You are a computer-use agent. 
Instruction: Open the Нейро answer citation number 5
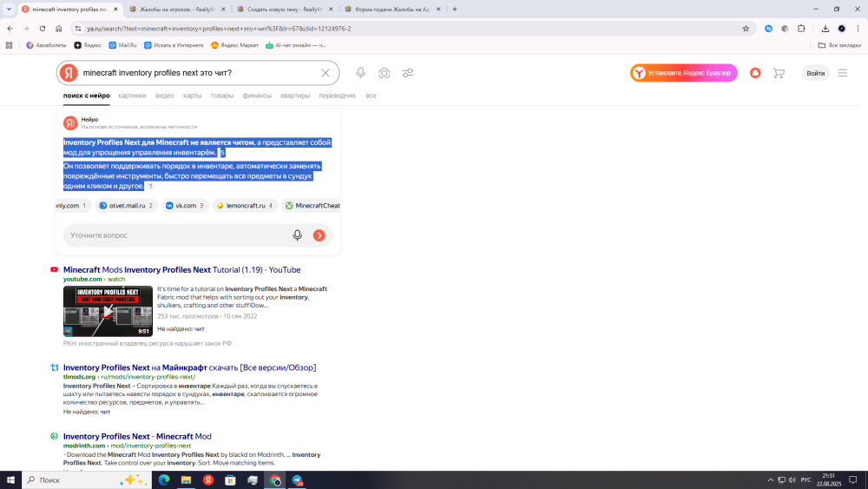click(222, 153)
